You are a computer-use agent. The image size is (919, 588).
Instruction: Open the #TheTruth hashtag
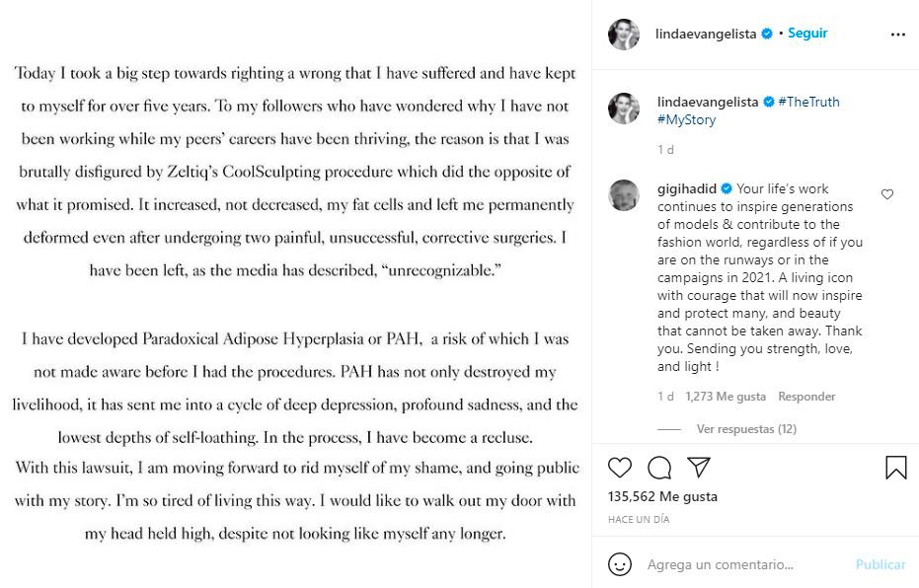pyautogui.click(x=808, y=102)
